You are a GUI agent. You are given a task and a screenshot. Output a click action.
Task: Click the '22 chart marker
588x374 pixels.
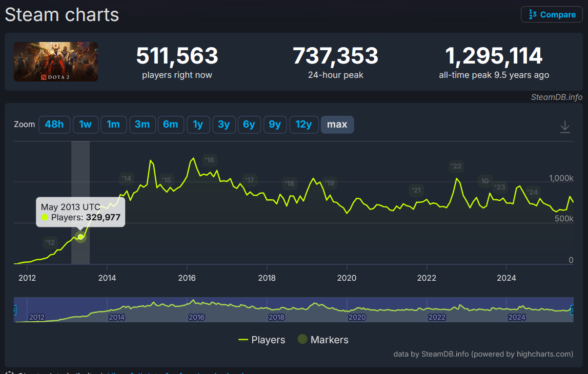click(x=456, y=166)
